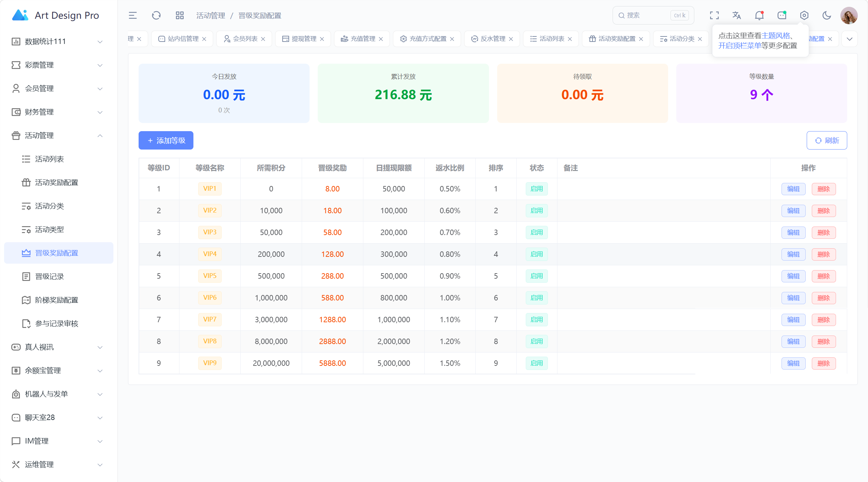The image size is (868, 482).
Task: Edit the VIP1 level row
Action: click(x=793, y=189)
